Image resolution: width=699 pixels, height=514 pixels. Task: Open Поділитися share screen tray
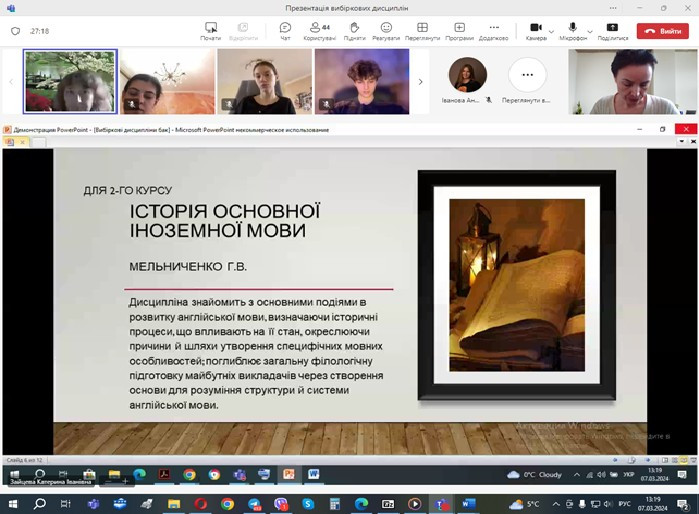coord(612,30)
